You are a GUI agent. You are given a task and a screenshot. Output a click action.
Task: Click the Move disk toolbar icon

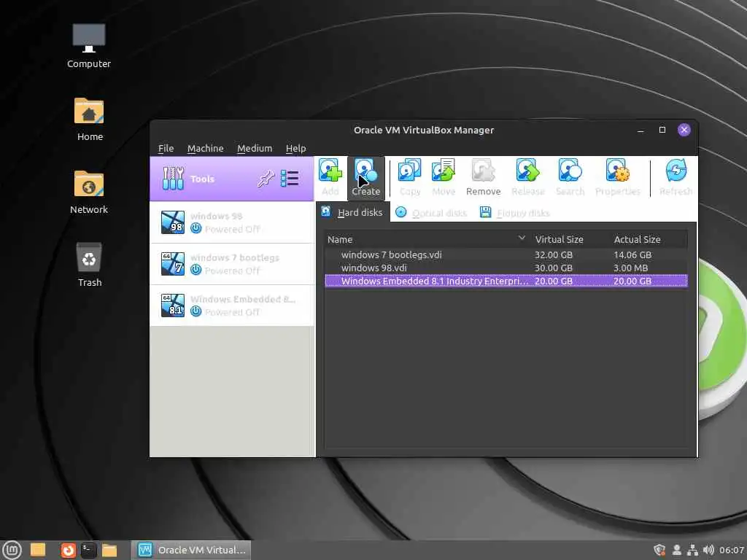click(444, 177)
